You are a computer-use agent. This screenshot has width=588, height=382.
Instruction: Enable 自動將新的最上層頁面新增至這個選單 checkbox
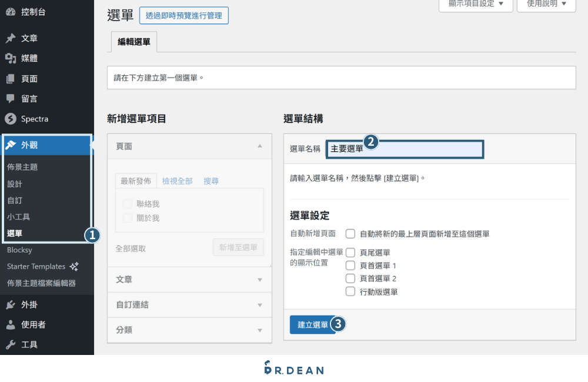[350, 234]
